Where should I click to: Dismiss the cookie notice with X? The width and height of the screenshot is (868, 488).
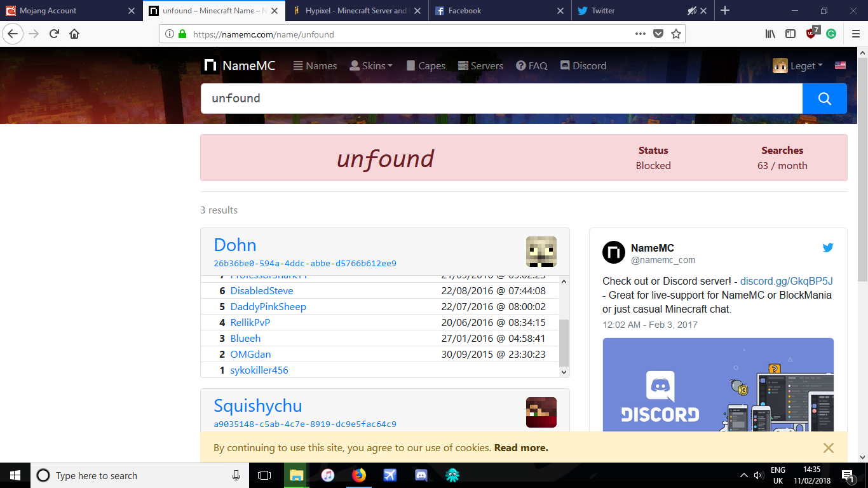[828, 448]
